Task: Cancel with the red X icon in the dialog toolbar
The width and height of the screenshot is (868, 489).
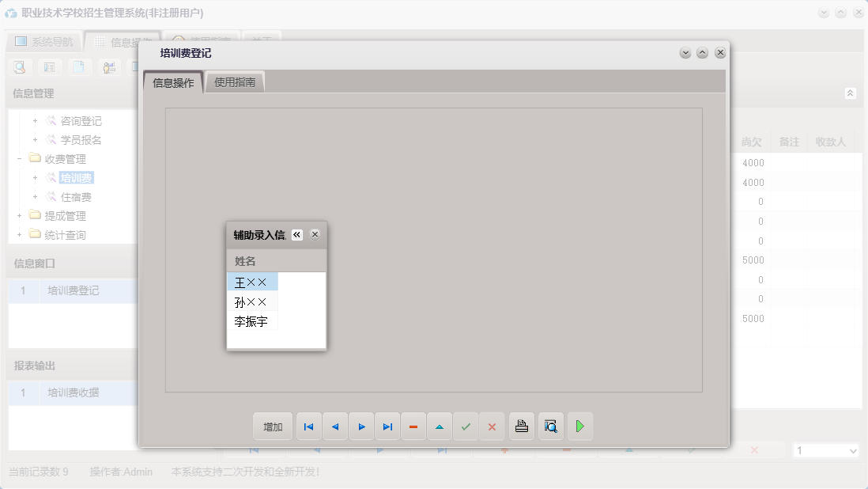Action: pyautogui.click(x=492, y=427)
